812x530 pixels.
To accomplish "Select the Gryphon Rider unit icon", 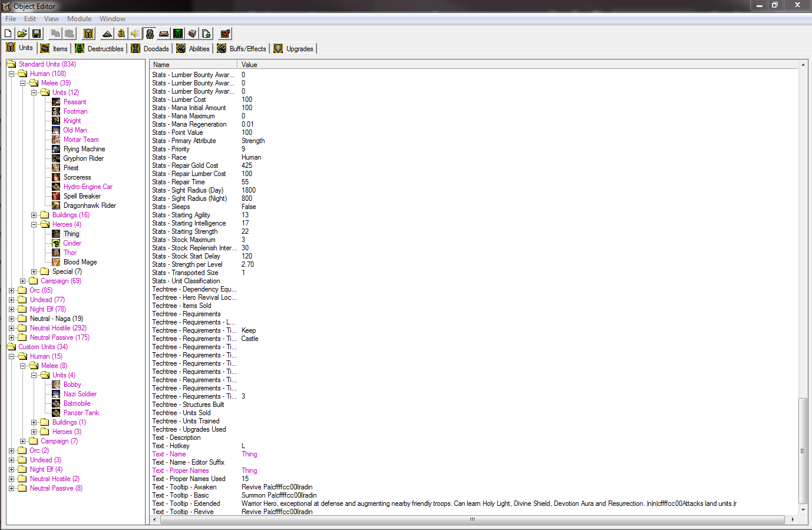I will tap(56, 158).
